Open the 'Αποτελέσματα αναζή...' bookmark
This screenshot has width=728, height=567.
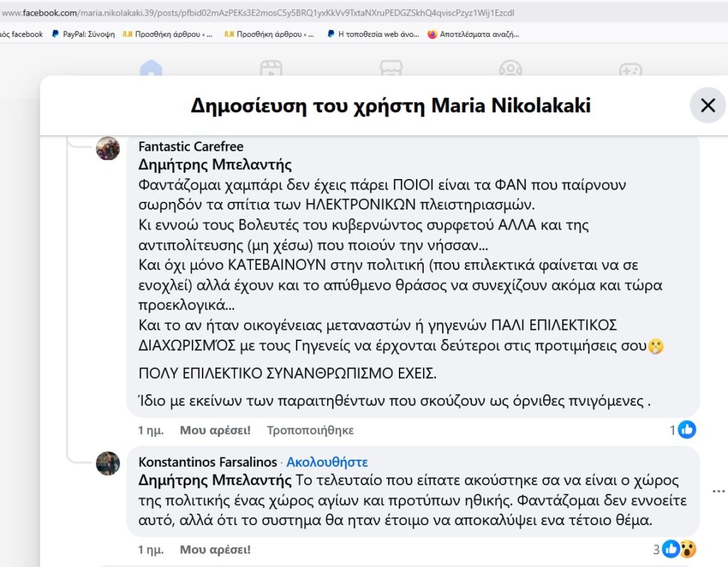coord(473,34)
